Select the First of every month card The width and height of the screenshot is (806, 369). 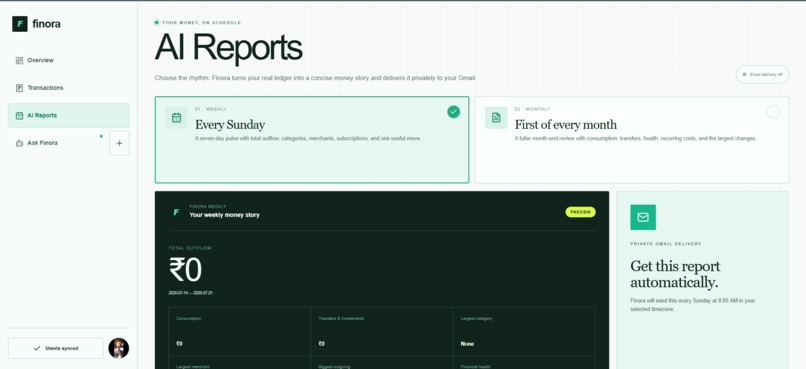[631, 139]
